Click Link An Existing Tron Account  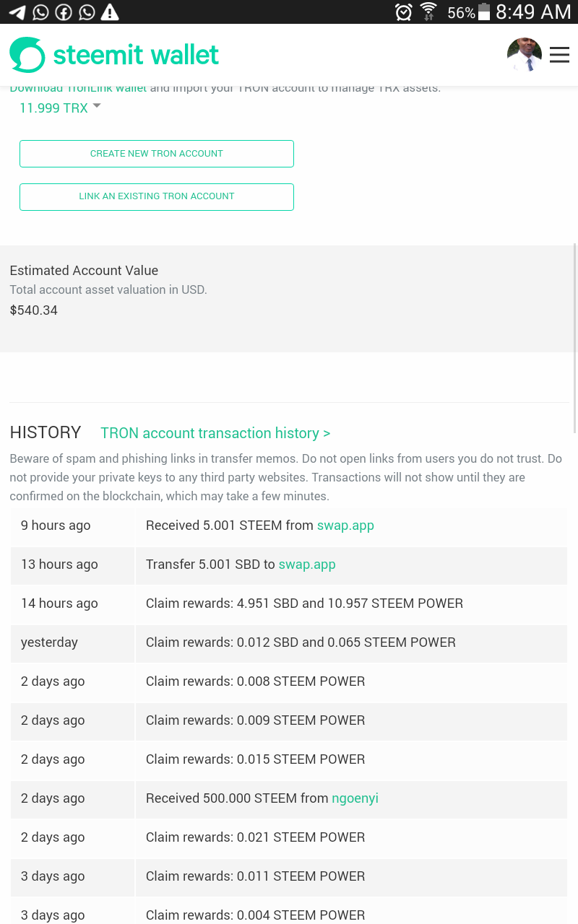[x=157, y=196]
